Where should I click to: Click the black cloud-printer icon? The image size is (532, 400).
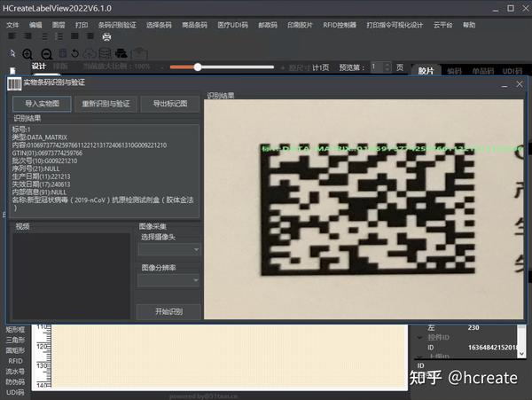point(121,53)
